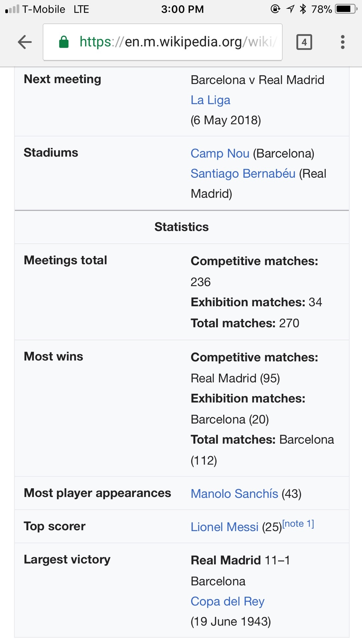The image size is (362, 644).
Task: Open the three-dot browser menu
Action: point(342,42)
